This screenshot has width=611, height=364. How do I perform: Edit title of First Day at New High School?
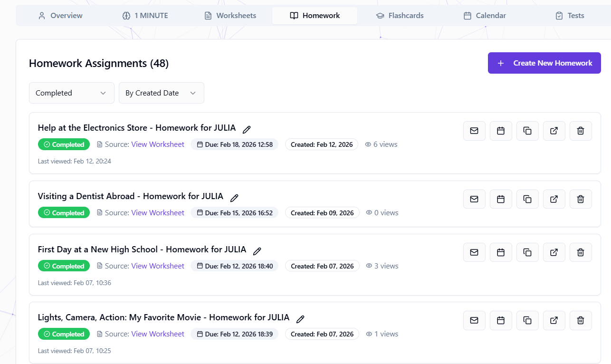[x=257, y=251]
